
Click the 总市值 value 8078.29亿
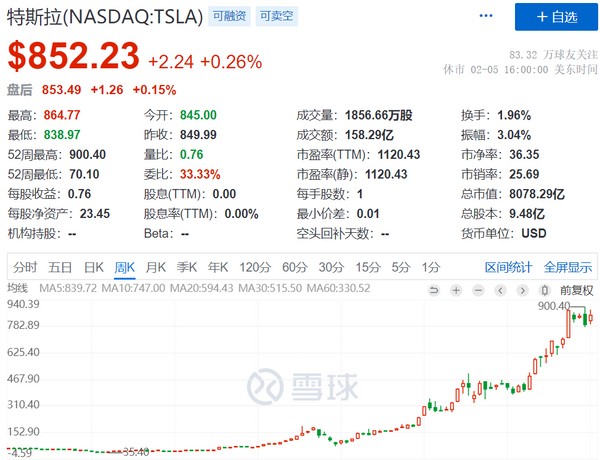click(537, 194)
